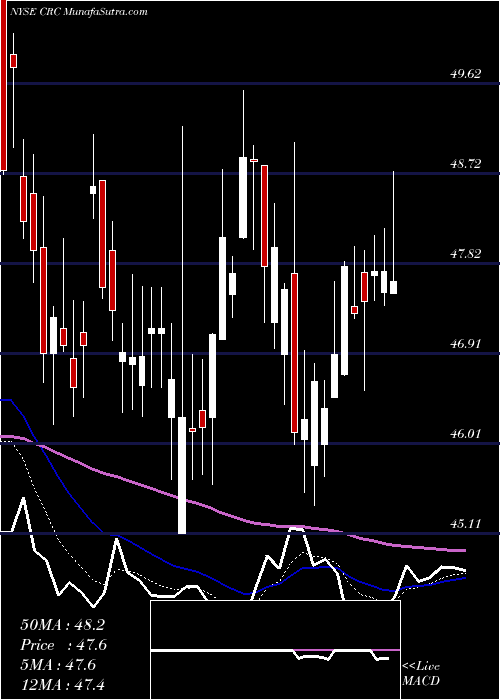Click the 50MA : 48.2 readout
Viewport: 500px width, 700px height.
coord(62,625)
